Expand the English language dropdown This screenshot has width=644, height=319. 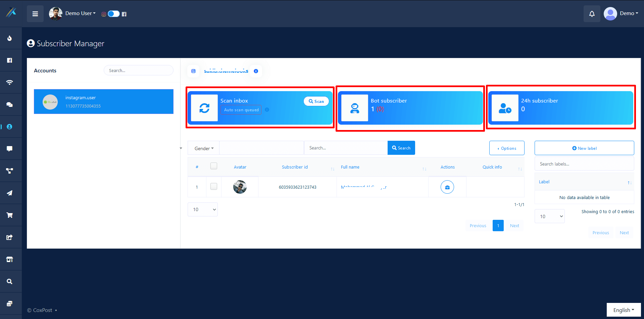623,310
